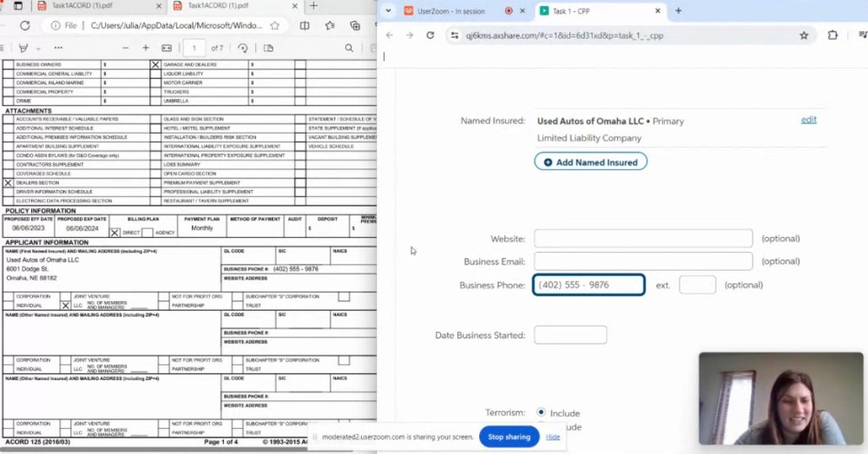The width and height of the screenshot is (868, 454).
Task: Check the Dealers Section checkbox in PDF
Action: pos(9,183)
